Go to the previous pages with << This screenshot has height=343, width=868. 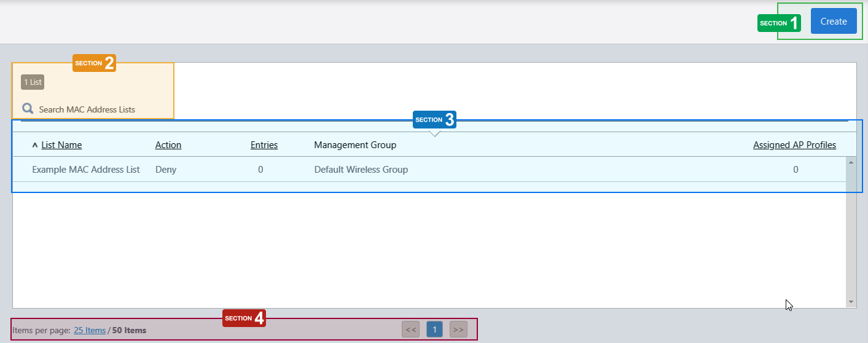point(410,329)
